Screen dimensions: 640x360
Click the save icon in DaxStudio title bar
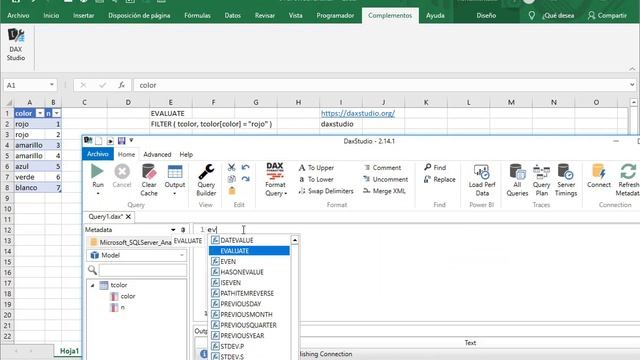(122, 141)
